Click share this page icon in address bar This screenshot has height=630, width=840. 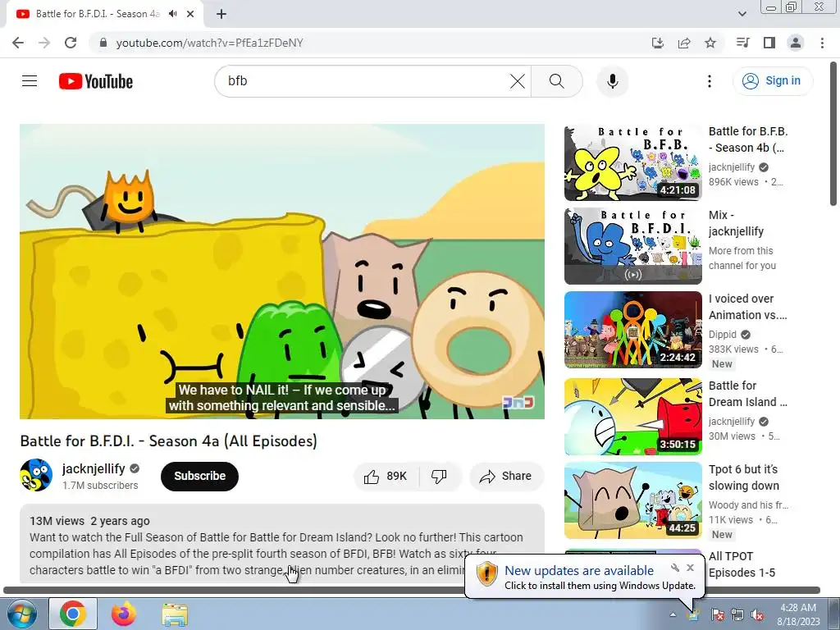click(684, 43)
